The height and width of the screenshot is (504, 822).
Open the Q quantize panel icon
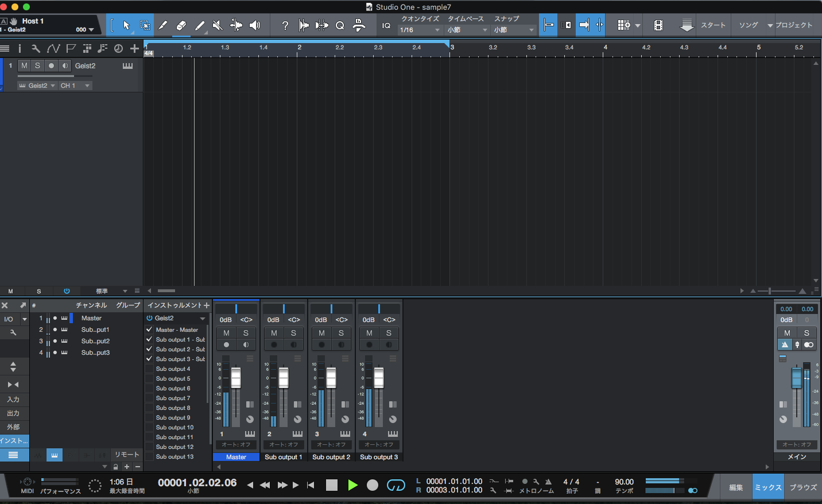pyautogui.click(x=340, y=25)
